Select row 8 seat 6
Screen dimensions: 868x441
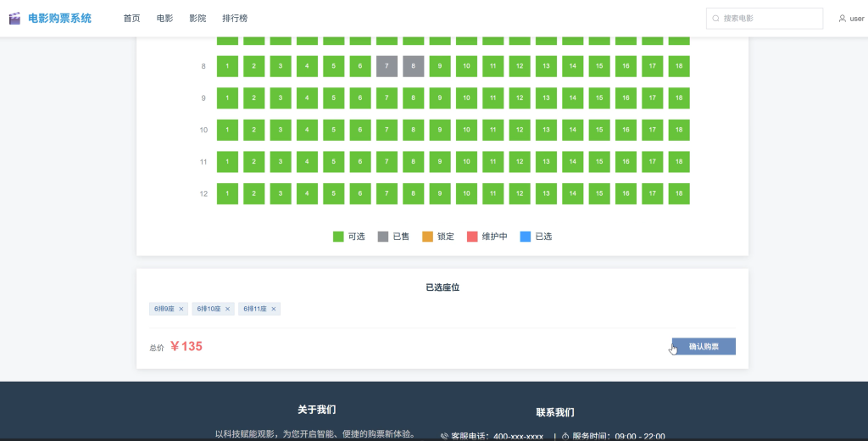coord(360,66)
